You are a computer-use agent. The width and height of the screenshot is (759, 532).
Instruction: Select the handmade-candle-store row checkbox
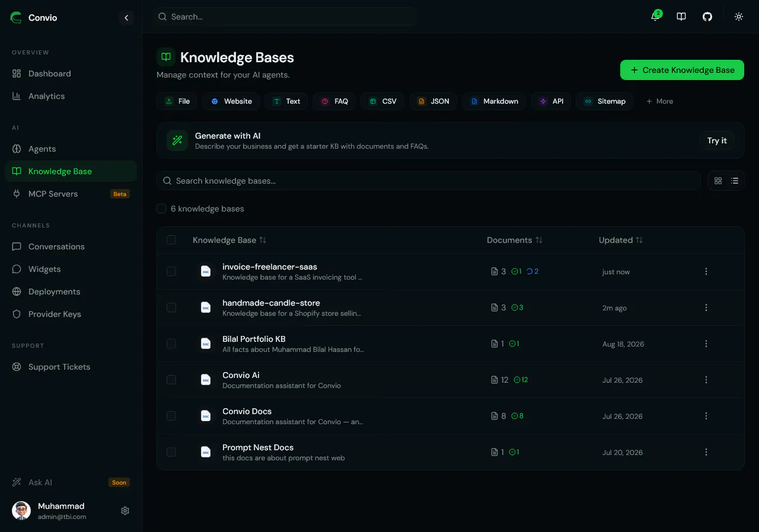tap(171, 307)
